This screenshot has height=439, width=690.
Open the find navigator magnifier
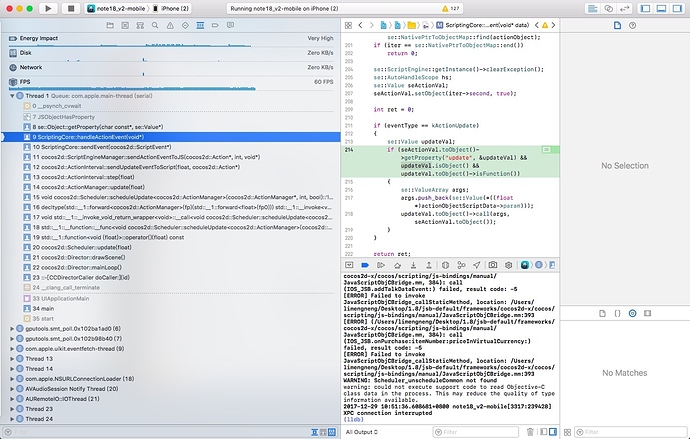(x=155, y=26)
